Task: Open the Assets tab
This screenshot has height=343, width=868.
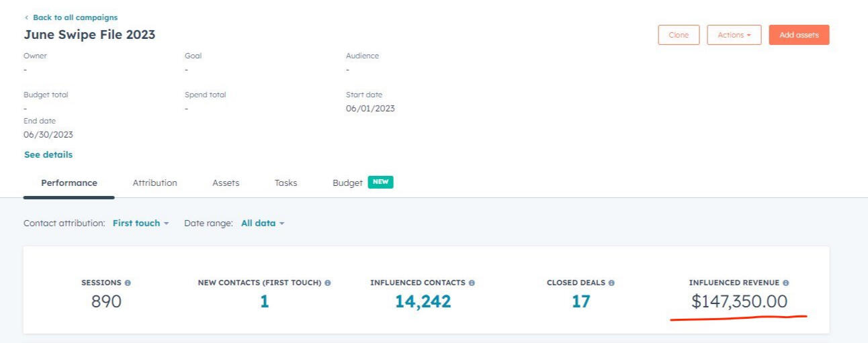Action: pos(226,183)
